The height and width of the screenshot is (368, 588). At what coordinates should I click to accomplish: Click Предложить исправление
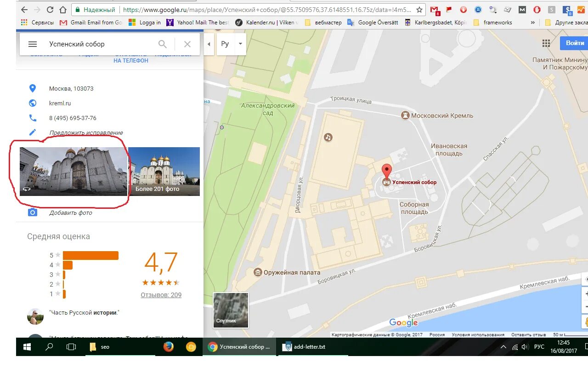pyautogui.click(x=86, y=132)
